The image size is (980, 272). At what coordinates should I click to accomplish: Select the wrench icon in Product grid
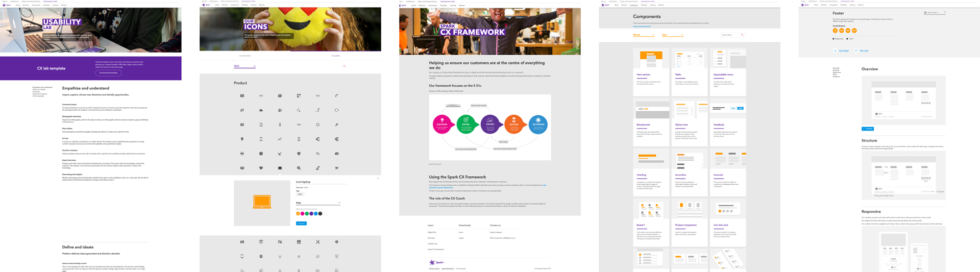pyautogui.click(x=336, y=125)
